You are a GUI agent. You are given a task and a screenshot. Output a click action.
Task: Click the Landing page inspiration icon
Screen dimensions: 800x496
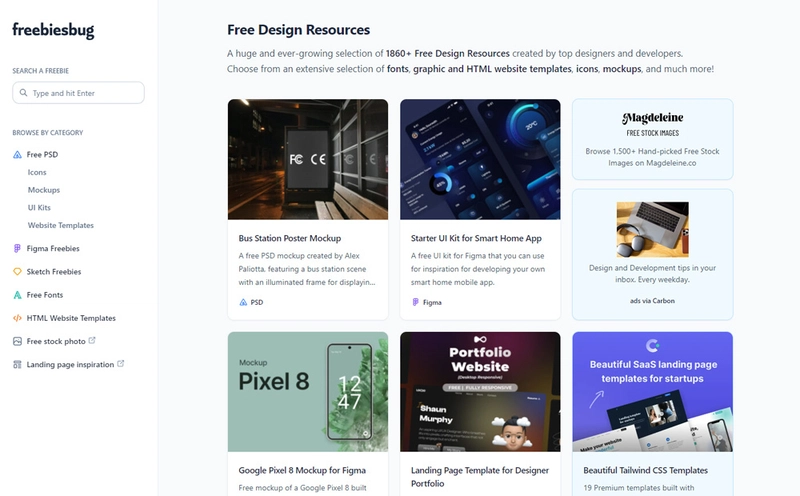[17, 364]
